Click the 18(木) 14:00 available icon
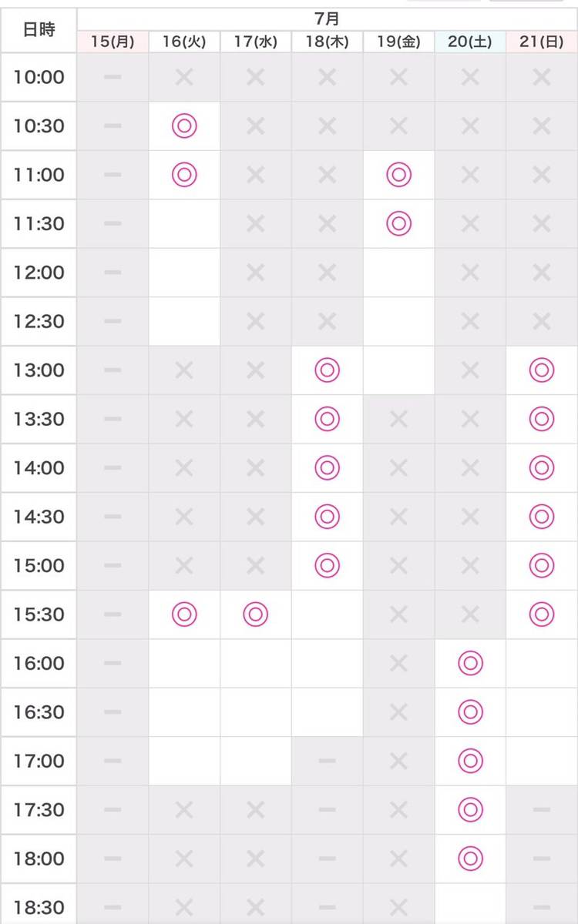Screen dimensions: 578x924 (328, 467)
